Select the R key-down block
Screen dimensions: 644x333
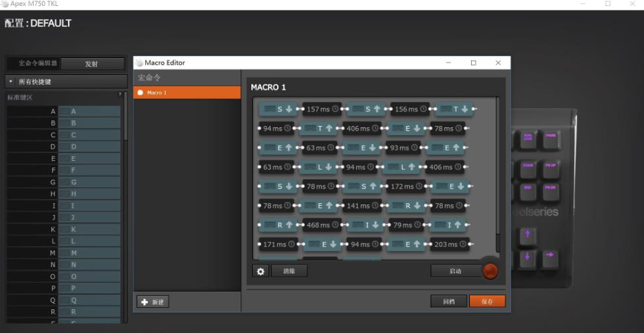(406, 206)
